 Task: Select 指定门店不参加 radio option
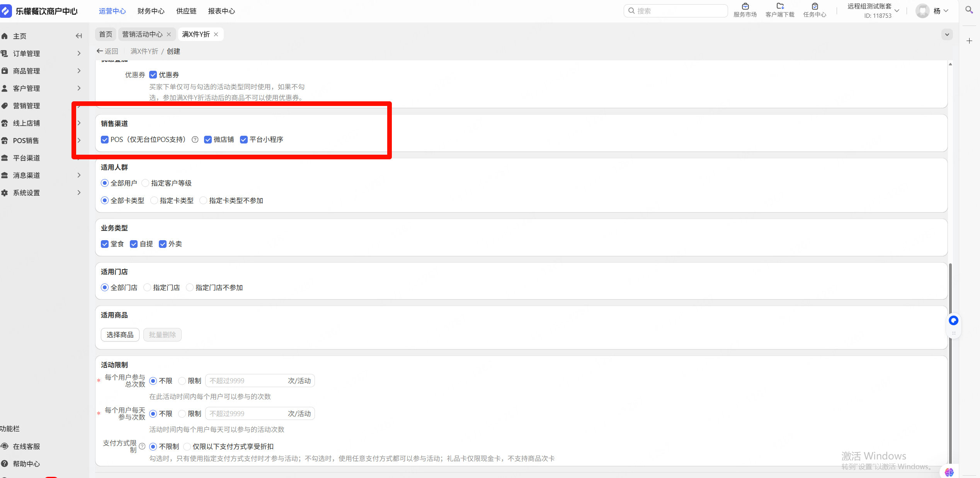190,287
